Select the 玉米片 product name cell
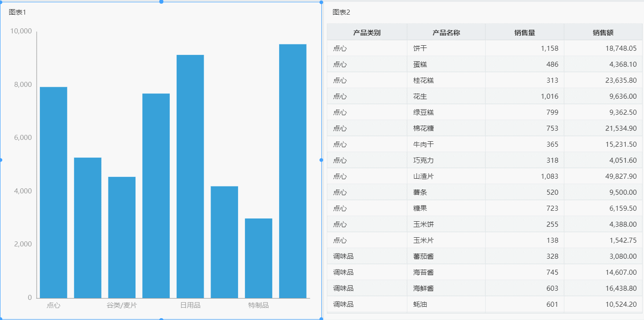644x320 pixels. (x=446, y=240)
